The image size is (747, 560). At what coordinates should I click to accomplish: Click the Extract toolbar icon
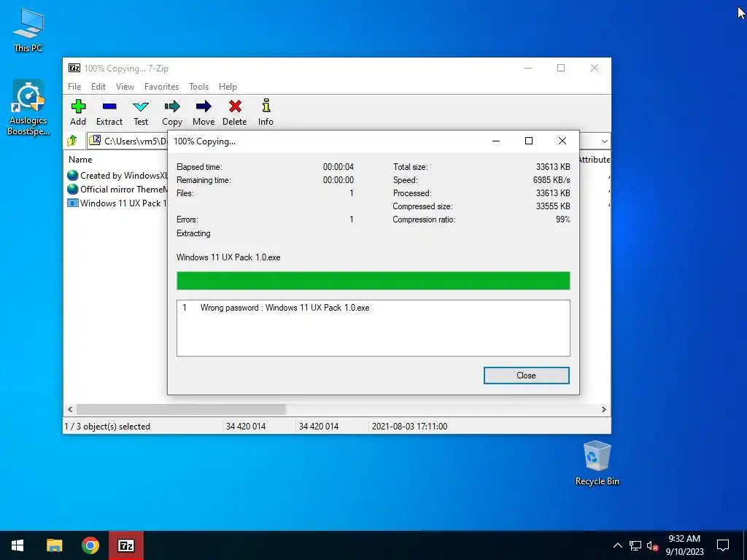pos(109,112)
